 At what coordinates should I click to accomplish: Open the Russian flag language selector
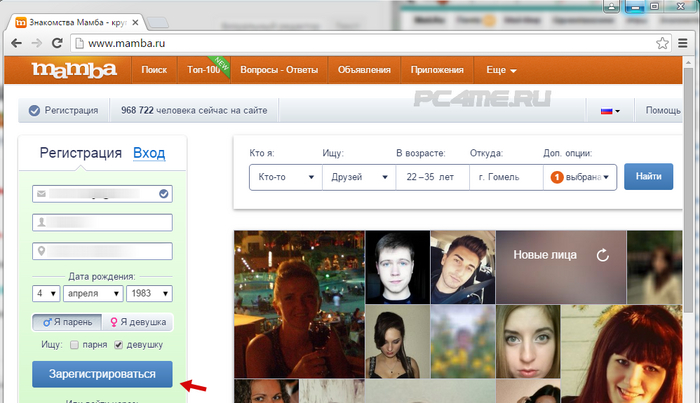pos(610,111)
